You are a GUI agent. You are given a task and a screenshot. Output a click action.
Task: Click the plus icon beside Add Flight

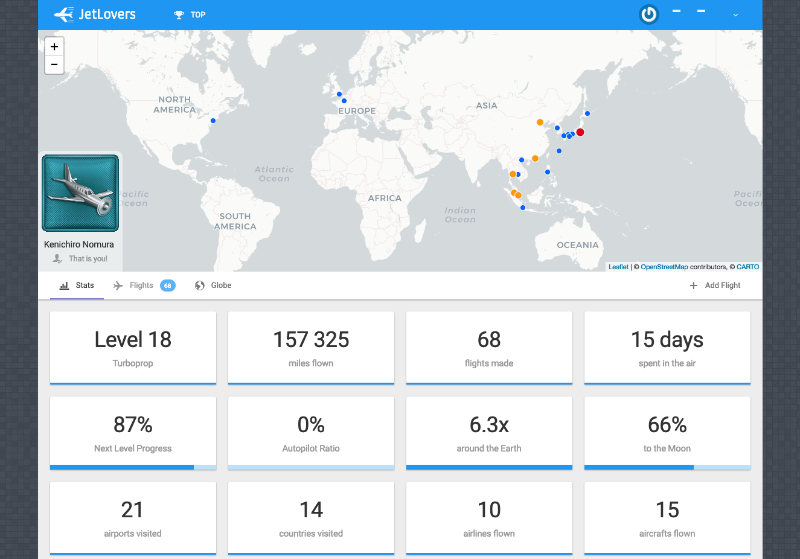click(x=693, y=286)
